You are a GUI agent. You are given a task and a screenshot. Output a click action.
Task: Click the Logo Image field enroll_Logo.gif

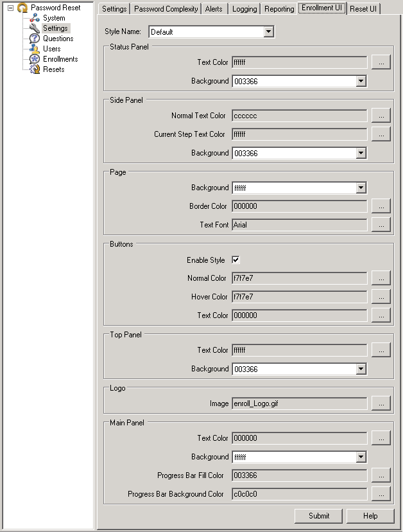299,403
